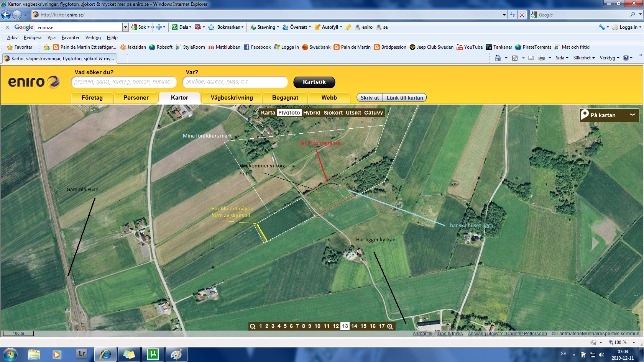Click the browser Back arrow button
Screen dimensions: 644x362
click(x=6, y=15)
